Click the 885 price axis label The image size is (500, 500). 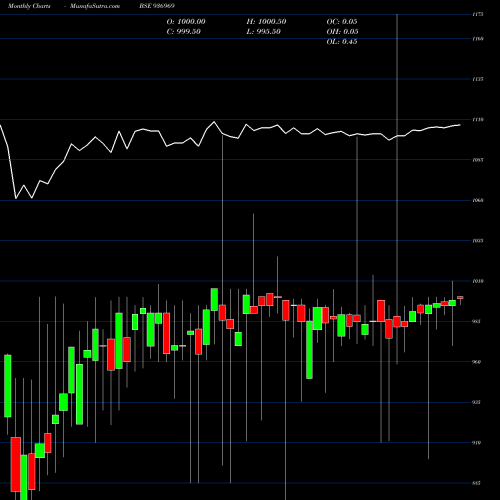(x=477, y=483)
